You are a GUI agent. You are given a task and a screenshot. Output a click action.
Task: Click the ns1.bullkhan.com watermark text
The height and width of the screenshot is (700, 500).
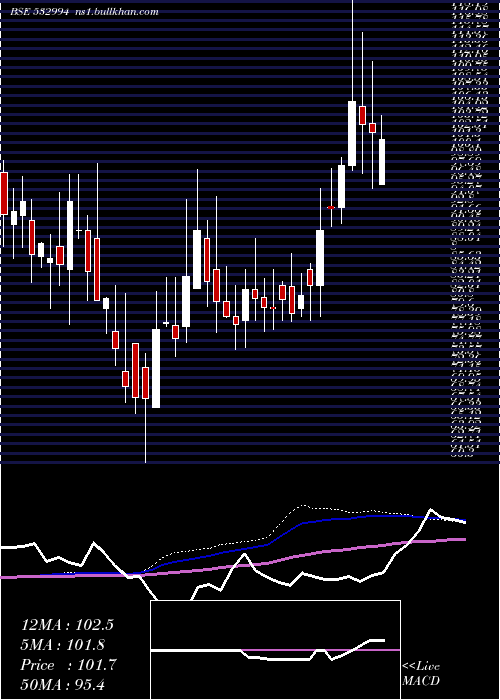coord(118,12)
